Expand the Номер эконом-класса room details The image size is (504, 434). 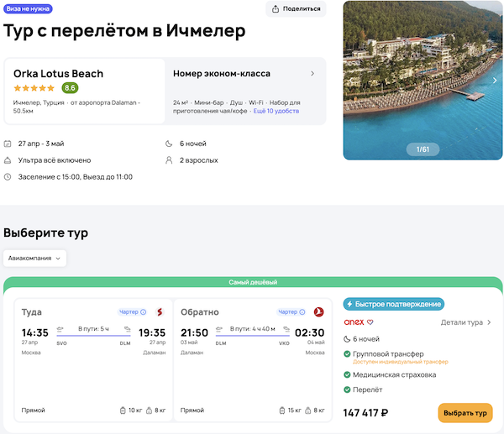pos(312,74)
